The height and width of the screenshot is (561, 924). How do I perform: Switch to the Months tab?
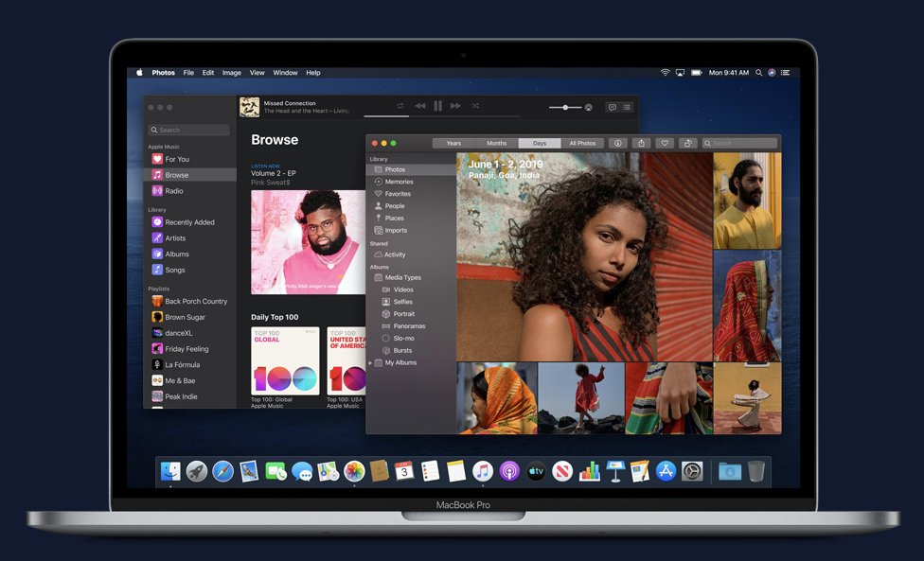(x=496, y=143)
